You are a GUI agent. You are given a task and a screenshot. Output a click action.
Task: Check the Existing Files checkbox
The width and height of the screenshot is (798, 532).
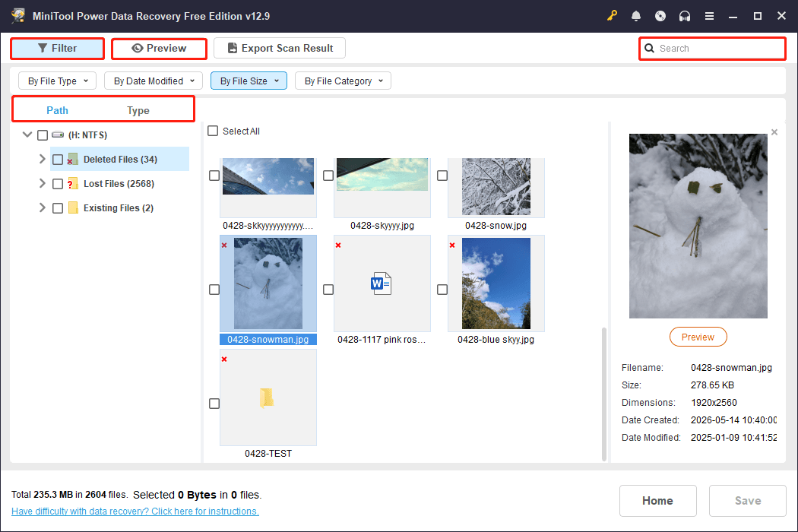(x=58, y=208)
